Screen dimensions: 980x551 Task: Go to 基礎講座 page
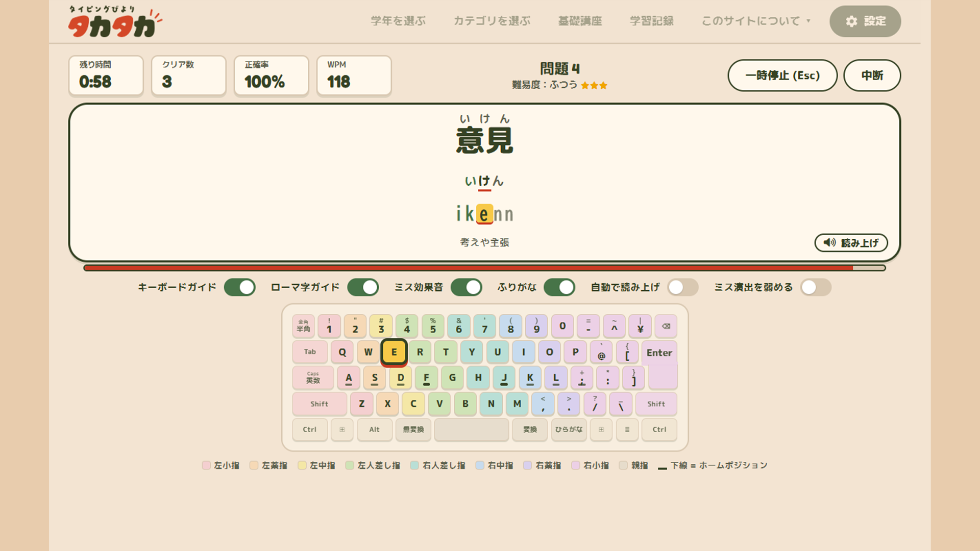click(580, 21)
